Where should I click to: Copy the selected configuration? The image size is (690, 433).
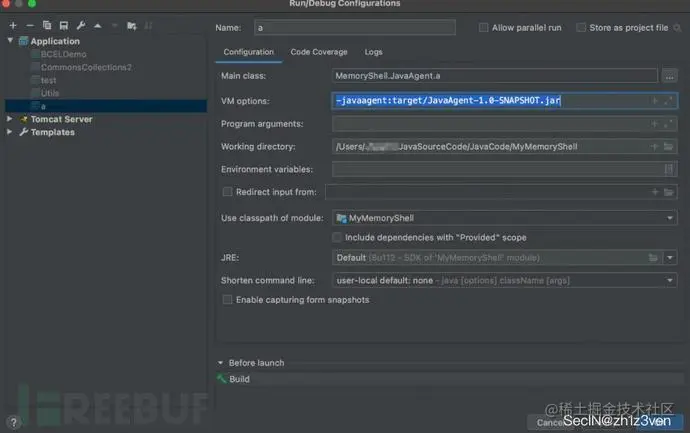(47, 26)
